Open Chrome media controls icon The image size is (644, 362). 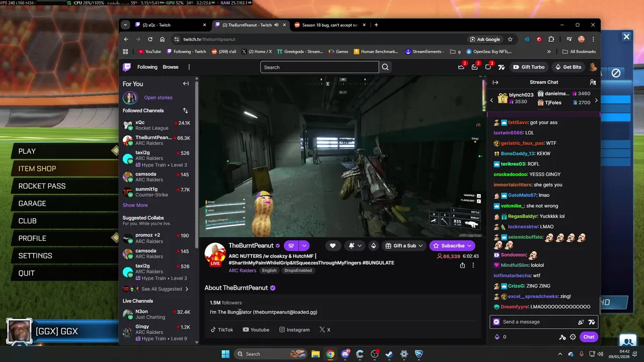[569, 39]
